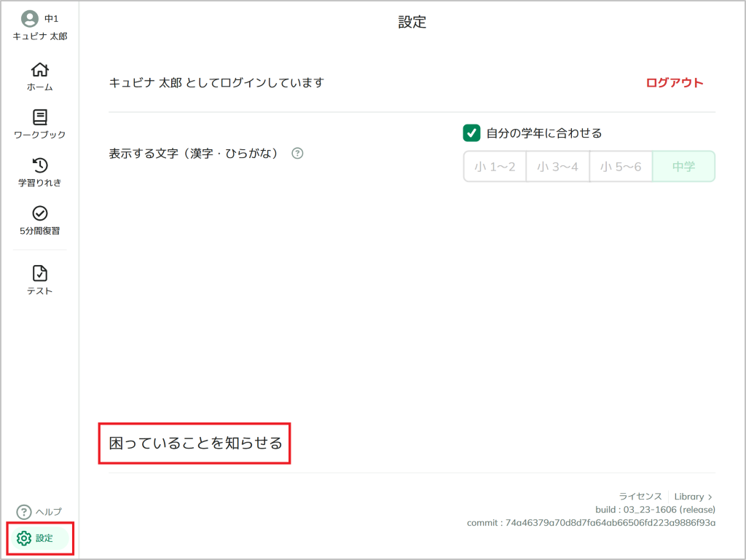This screenshot has width=746, height=560.
Task: Select 小 3〜4 display option
Action: point(557,166)
